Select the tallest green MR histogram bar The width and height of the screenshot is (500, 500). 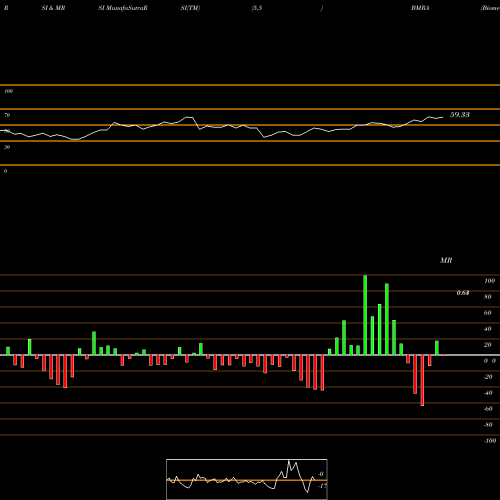pos(365,315)
